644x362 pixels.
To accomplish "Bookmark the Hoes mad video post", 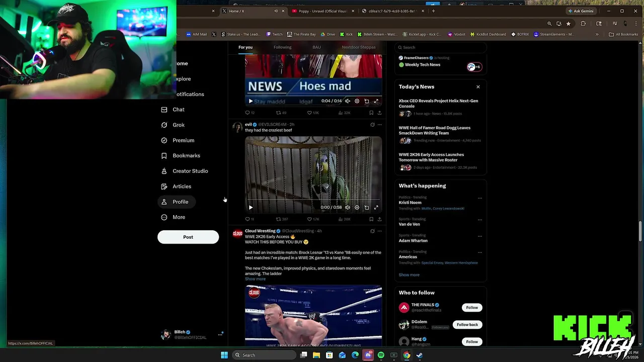I will 371,113.
